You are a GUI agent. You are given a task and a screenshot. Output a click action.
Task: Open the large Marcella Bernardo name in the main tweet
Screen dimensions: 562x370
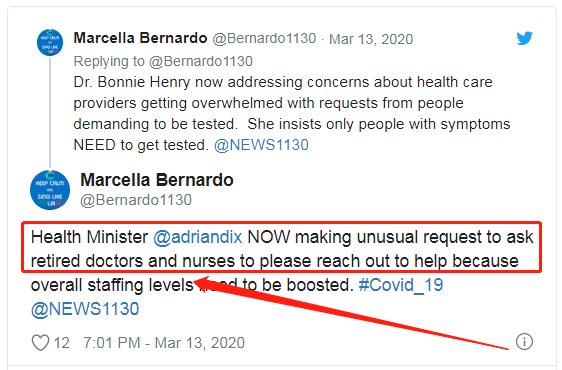pos(157,180)
